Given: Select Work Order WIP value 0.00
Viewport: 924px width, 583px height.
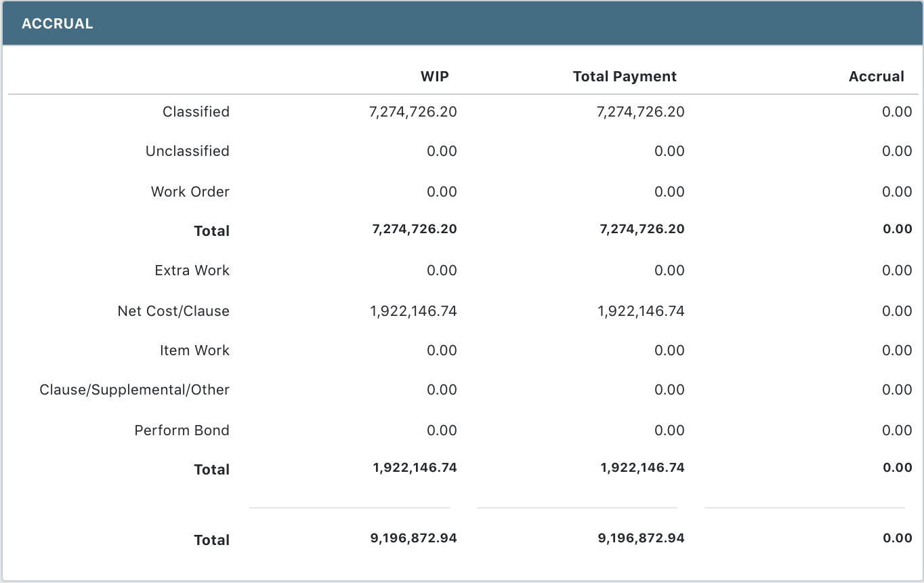Looking at the screenshot, I should 442,192.
